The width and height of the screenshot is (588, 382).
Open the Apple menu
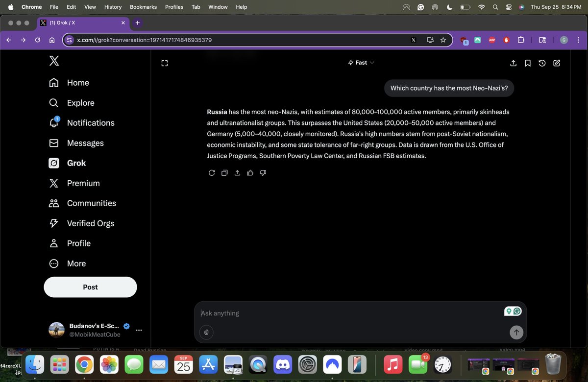point(11,7)
